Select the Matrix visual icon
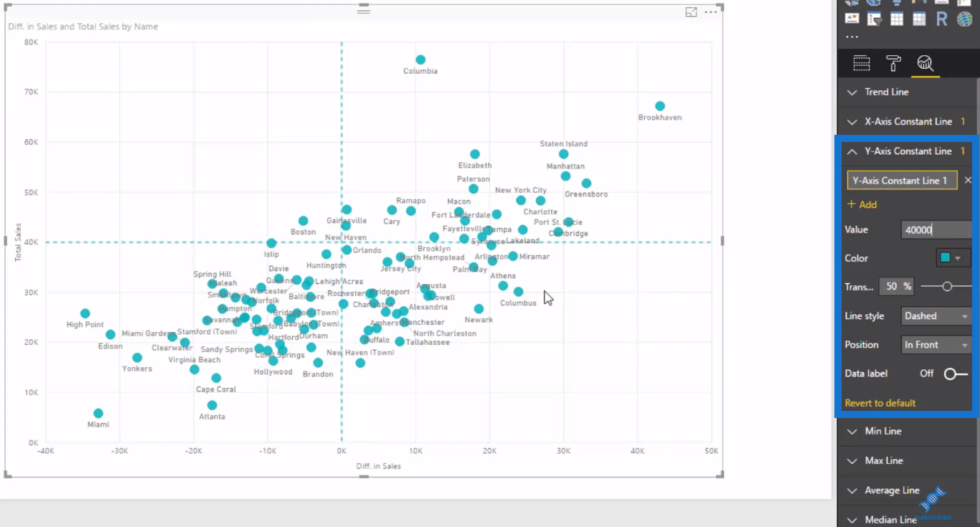 919,19
